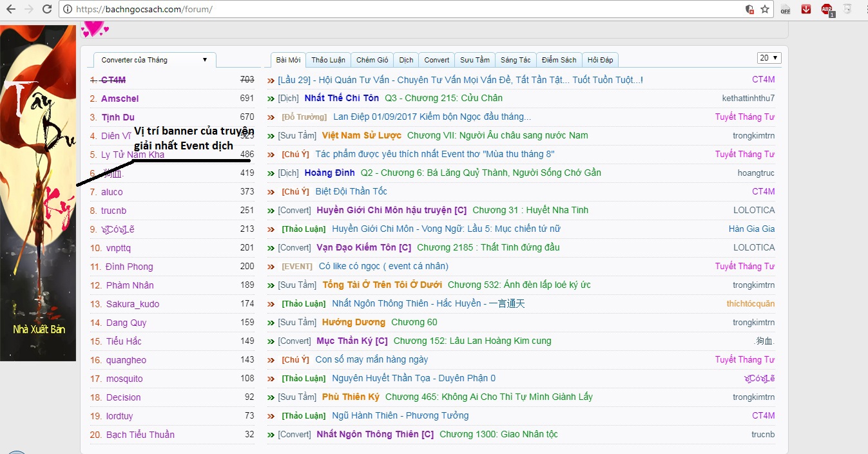Open the Điểm Sách tab
Image resolution: width=868 pixels, height=454 pixels.
click(x=559, y=60)
